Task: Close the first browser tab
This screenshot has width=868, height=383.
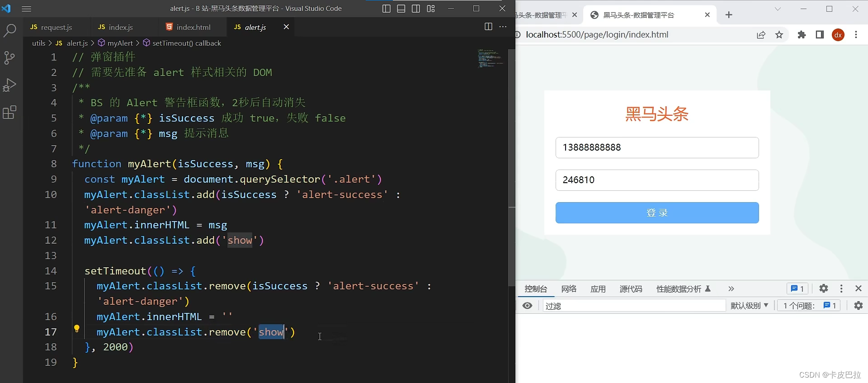Action: (x=575, y=15)
